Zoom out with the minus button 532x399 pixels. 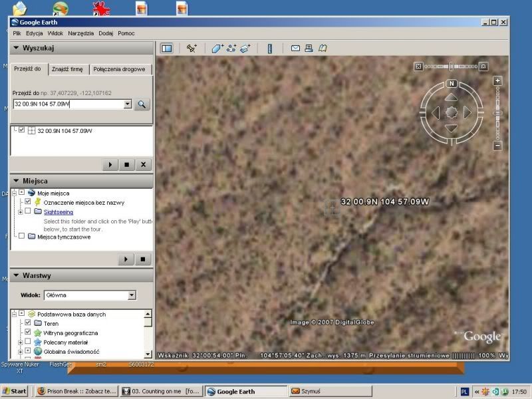click(497, 146)
